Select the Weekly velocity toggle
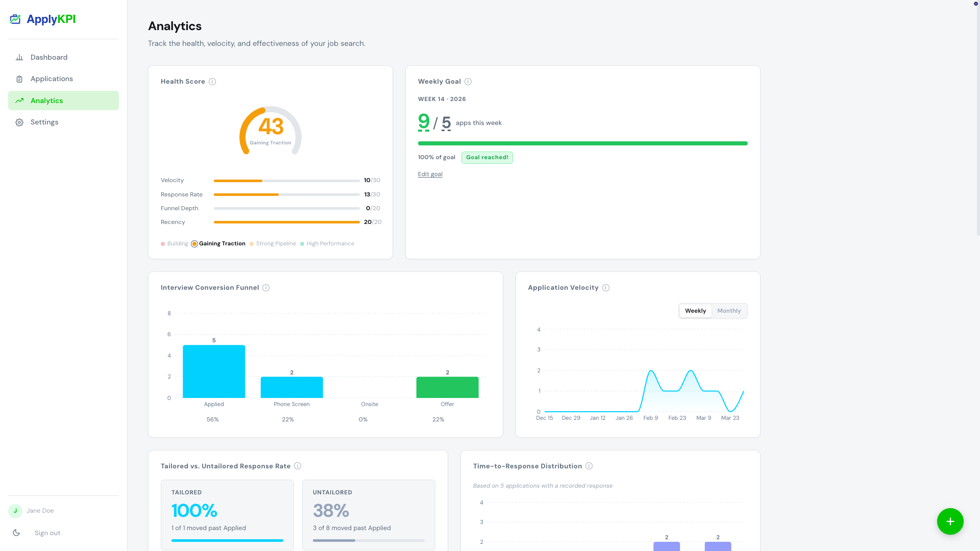980x551 pixels. (695, 311)
